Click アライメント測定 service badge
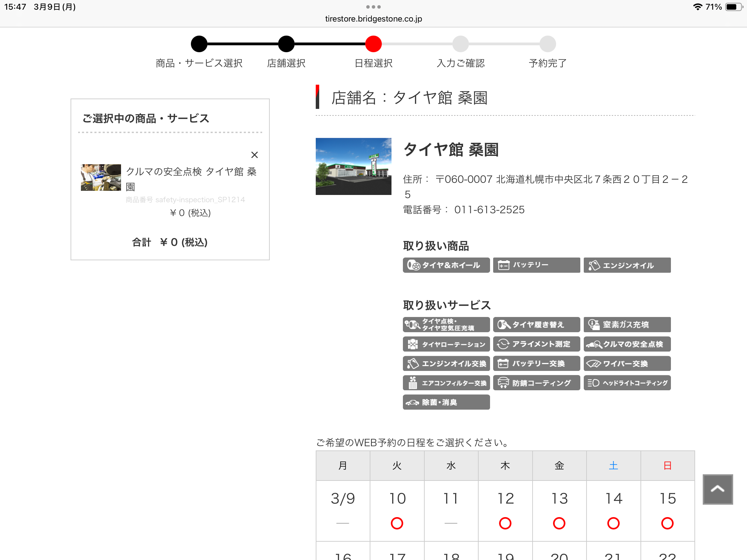The width and height of the screenshot is (747, 560). [x=536, y=344]
